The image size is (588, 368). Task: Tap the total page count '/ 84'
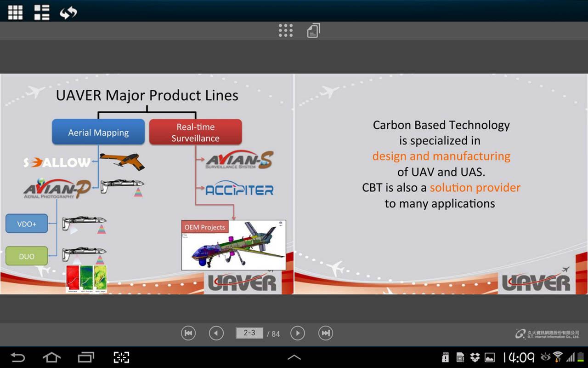pyautogui.click(x=273, y=334)
